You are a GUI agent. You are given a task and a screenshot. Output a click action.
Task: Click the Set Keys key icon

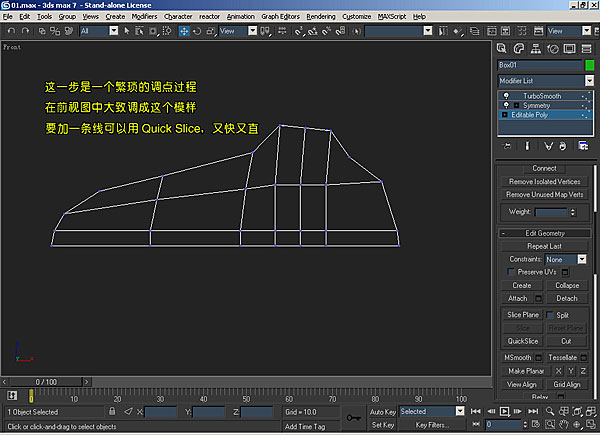coord(354,418)
